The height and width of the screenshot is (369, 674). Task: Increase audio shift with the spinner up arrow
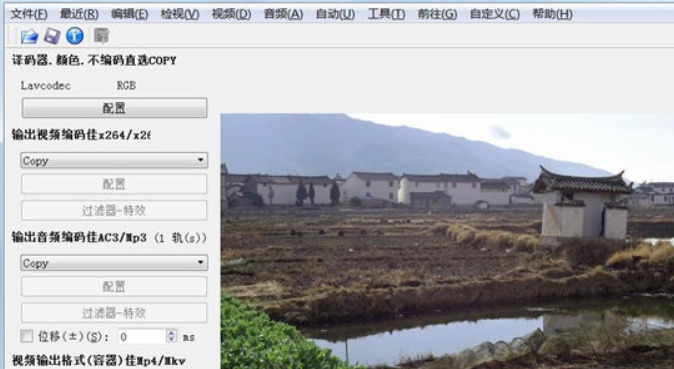point(172,333)
